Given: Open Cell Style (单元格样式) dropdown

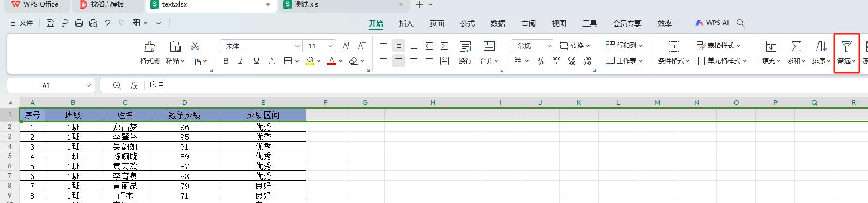Looking at the screenshot, I should [x=722, y=61].
